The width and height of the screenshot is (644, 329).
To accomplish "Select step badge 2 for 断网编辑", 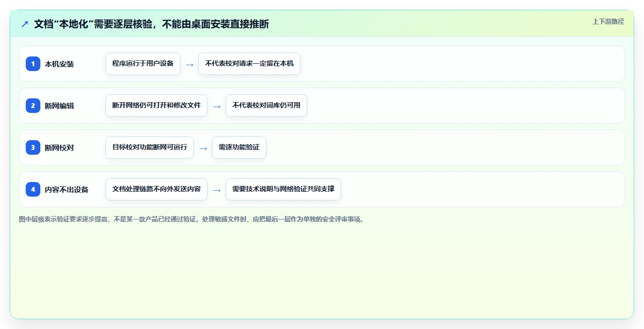I will (x=33, y=106).
